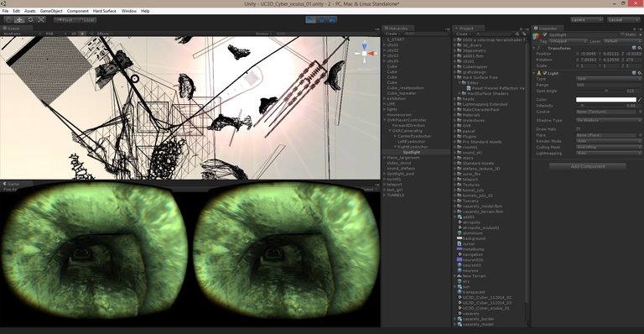The width and height of the screenshot is (644, 334).
Task: Click the New Terrain asset icon
Action: (x=460, y=276)
